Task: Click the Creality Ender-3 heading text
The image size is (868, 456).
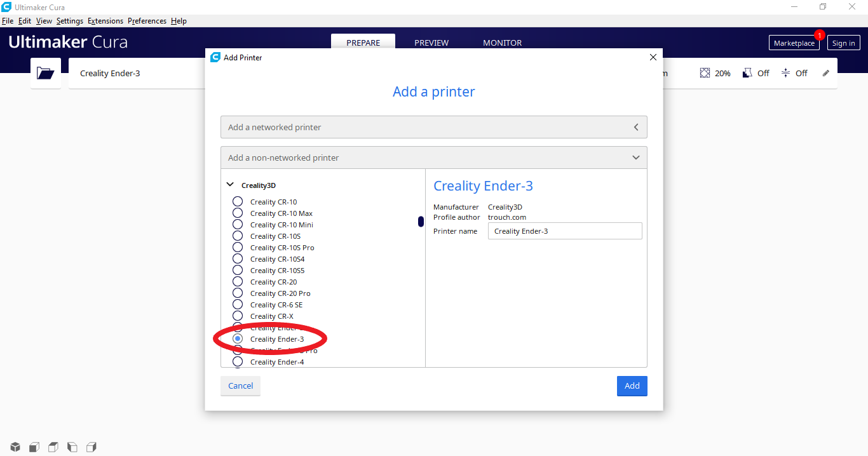Action: [x=483, y=186]
